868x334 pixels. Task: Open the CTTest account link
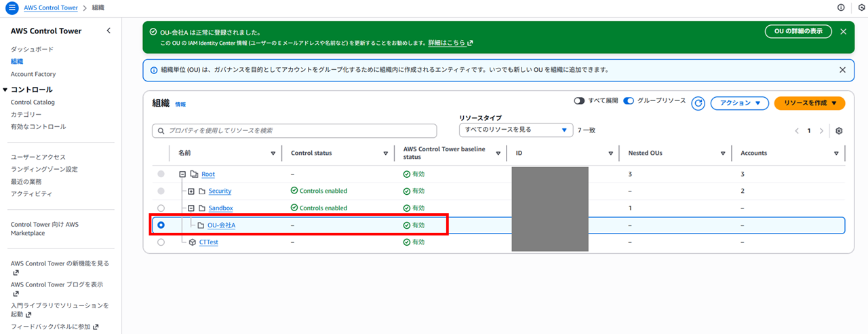pos(209,242)
